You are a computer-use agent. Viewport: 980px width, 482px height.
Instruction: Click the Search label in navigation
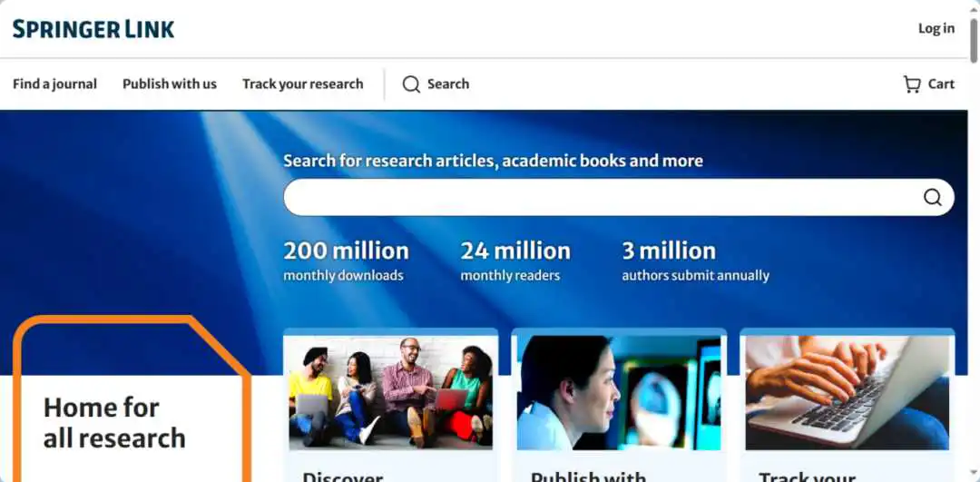point(448,84)
